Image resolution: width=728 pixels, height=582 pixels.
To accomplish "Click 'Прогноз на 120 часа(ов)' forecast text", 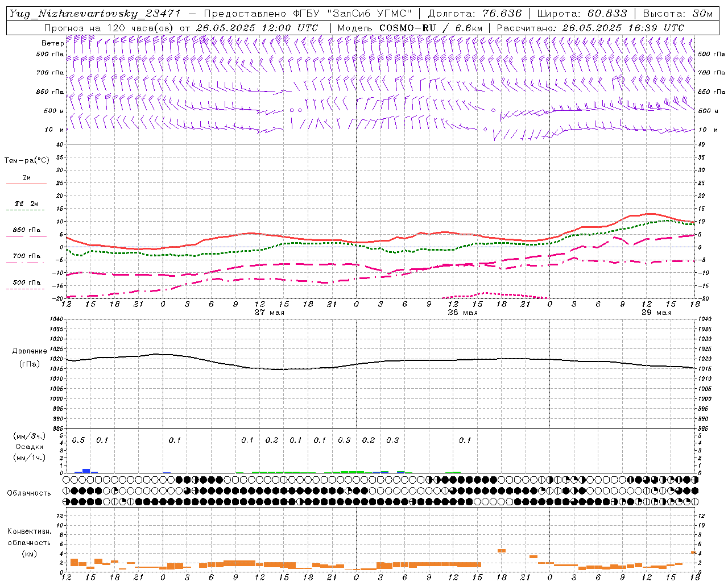I will [x=109, y=28].
